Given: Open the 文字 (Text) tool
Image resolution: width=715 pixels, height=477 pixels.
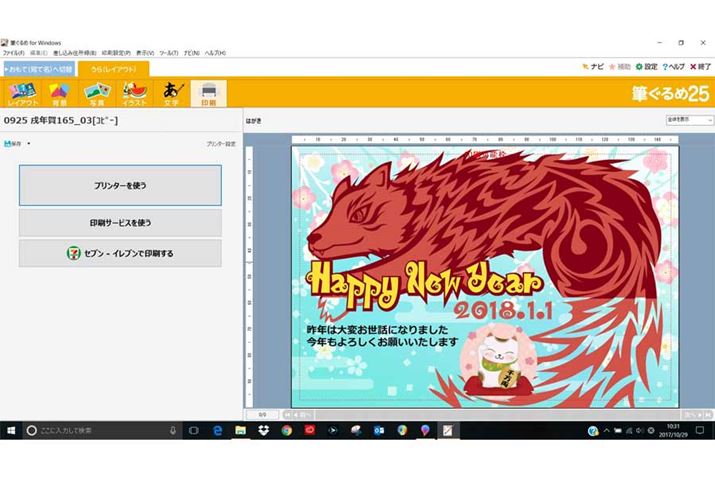Looking at the screenshot, I should click(171, 93).
